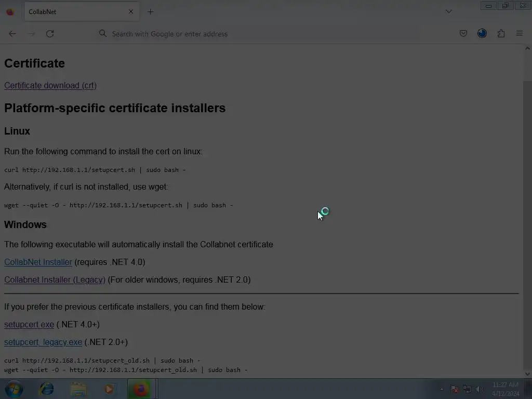Open the volume speaker tray icon
Image resolution: width=532 pixels, height=399 pixels.
[480, 390]
